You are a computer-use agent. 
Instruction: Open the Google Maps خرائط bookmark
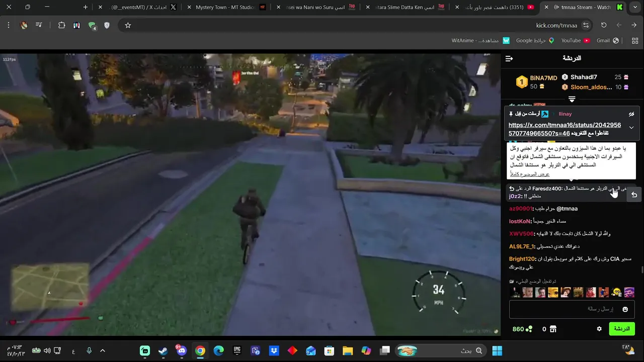click(535, 40)
